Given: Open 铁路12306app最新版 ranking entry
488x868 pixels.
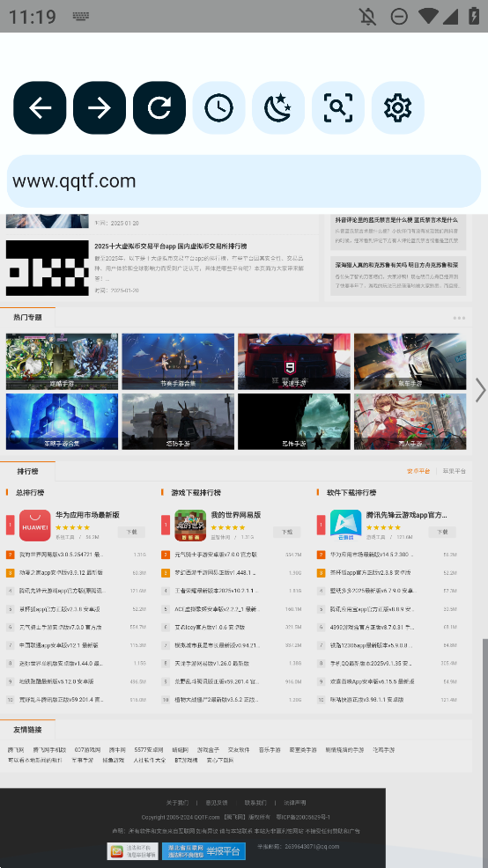Looking at the screenshot, I should coord(371,645).
